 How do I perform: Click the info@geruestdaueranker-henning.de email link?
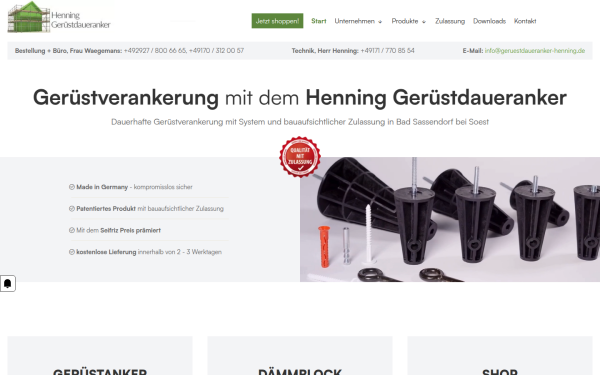click(535, 51)
